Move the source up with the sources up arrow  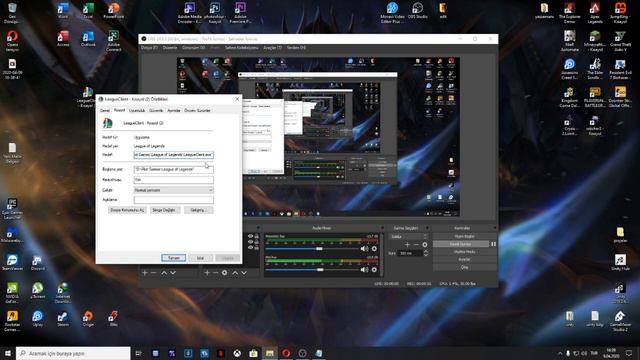pyautogui.click(x=235, y=273)
